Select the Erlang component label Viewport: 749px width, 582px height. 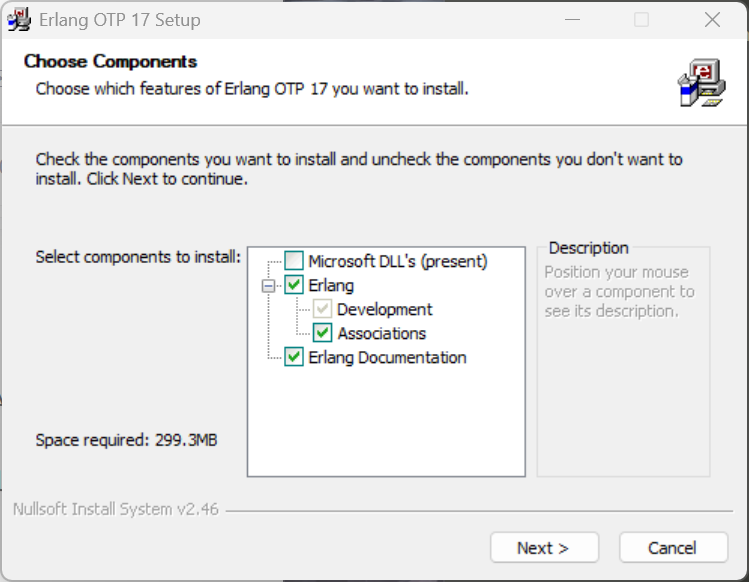[331, 286]
